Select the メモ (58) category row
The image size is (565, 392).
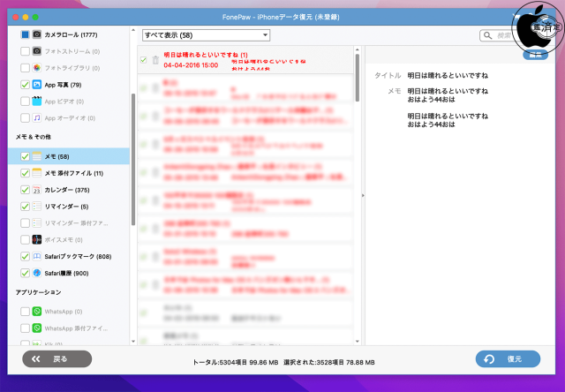coord(69,156)
